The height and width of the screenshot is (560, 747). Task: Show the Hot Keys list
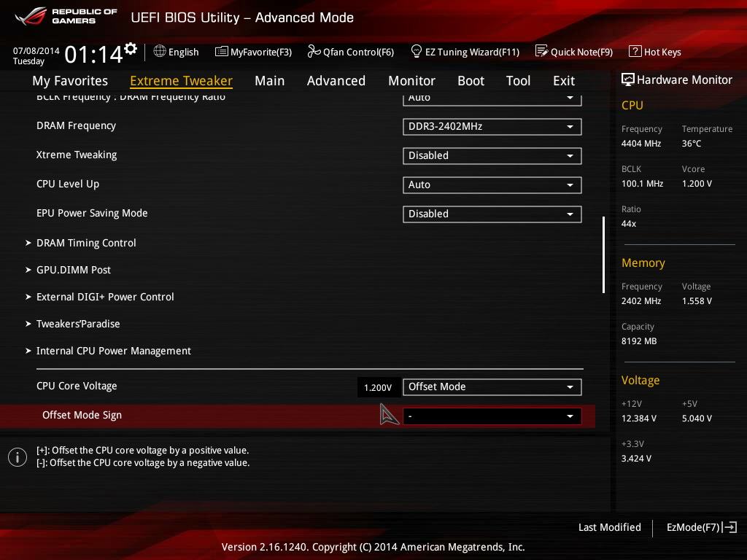[x=655, y=52]
